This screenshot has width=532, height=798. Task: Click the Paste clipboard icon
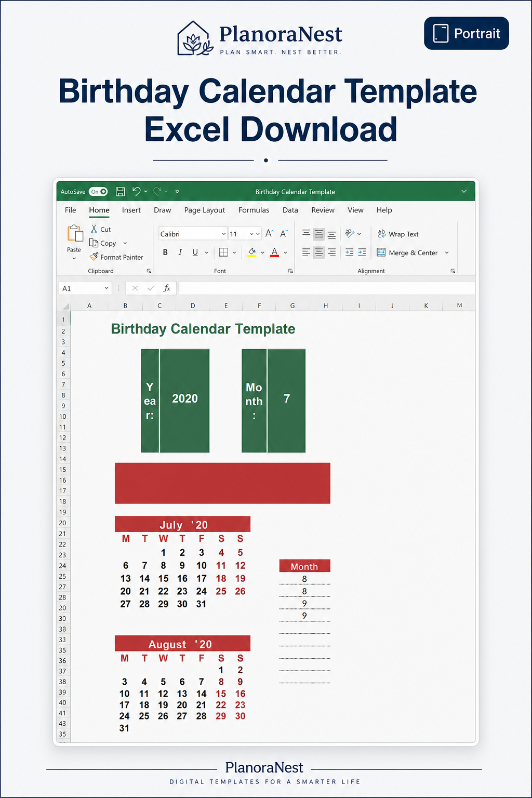(x=75, y=234)
